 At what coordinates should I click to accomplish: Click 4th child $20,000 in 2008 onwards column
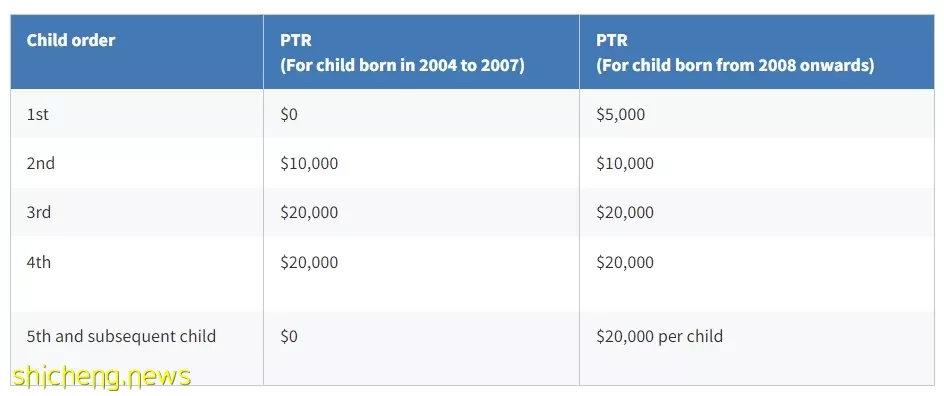[625, 262]
